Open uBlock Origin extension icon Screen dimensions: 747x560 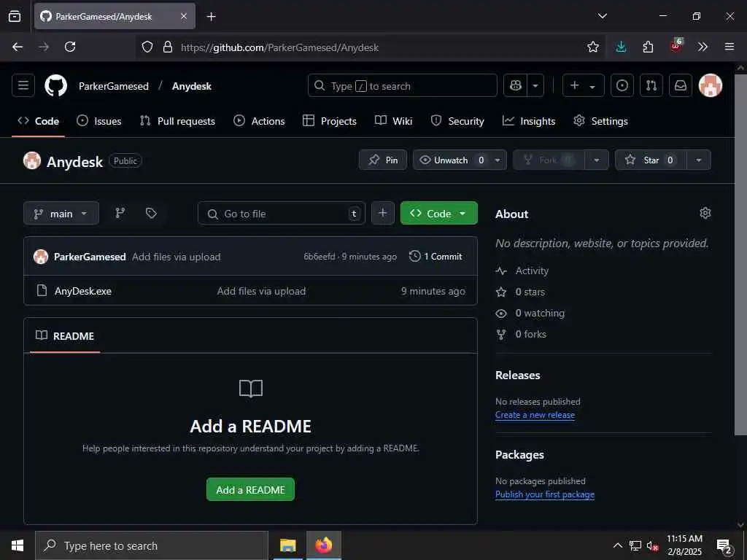point(676,46)
